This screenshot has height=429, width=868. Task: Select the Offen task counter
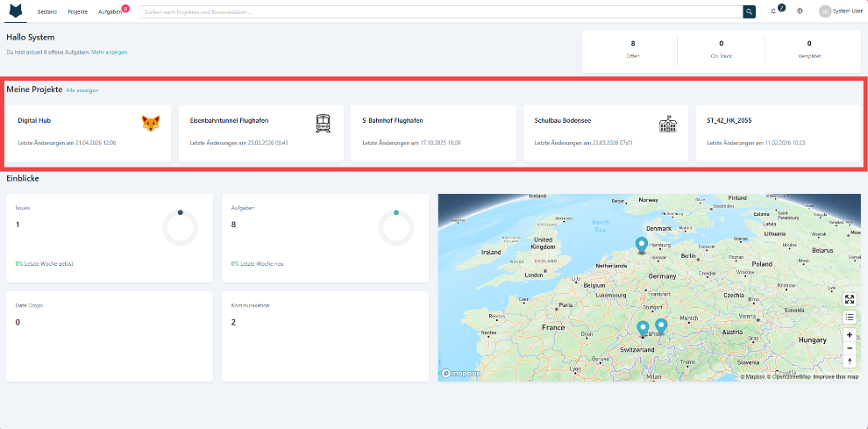(633, 49)
